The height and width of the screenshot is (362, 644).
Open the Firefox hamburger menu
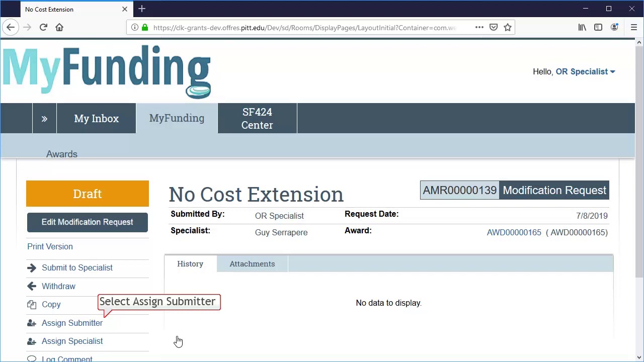pos(633,27)
